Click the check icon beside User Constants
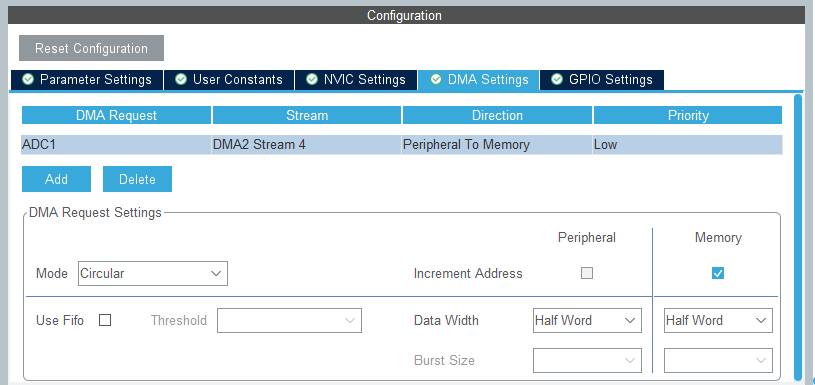Viewport: 815px width, 385px height. coord(181,79)
